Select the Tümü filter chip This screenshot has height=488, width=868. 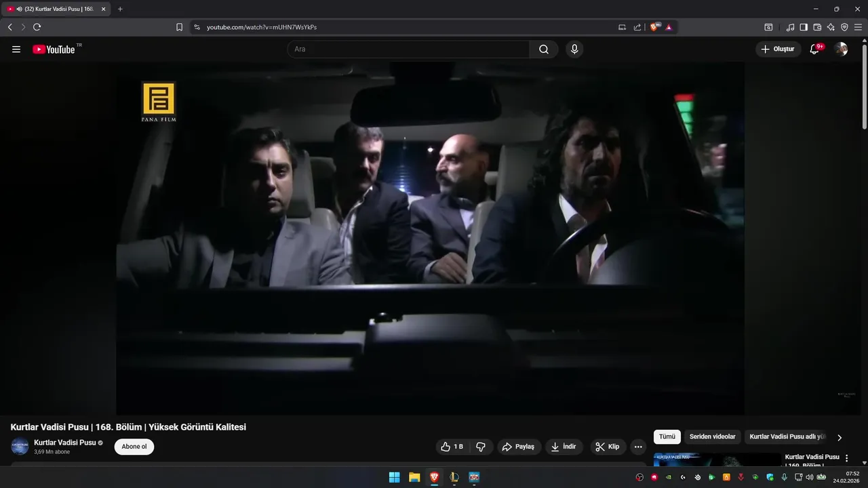click(667, 437)
